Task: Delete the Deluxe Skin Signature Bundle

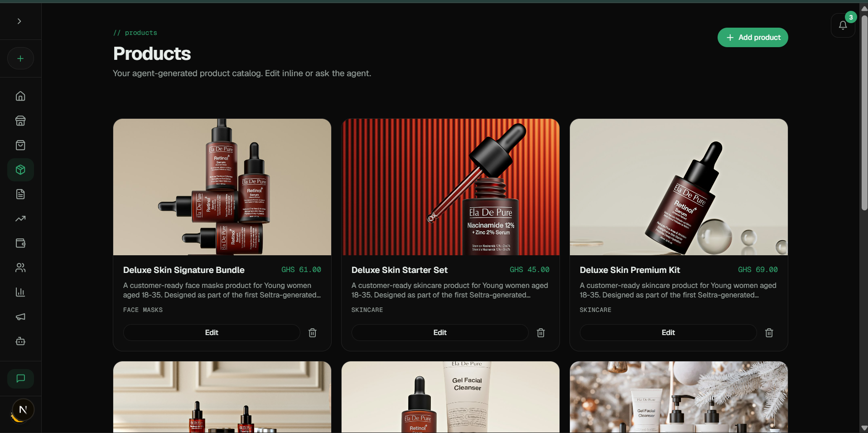Action: (313, 333)
